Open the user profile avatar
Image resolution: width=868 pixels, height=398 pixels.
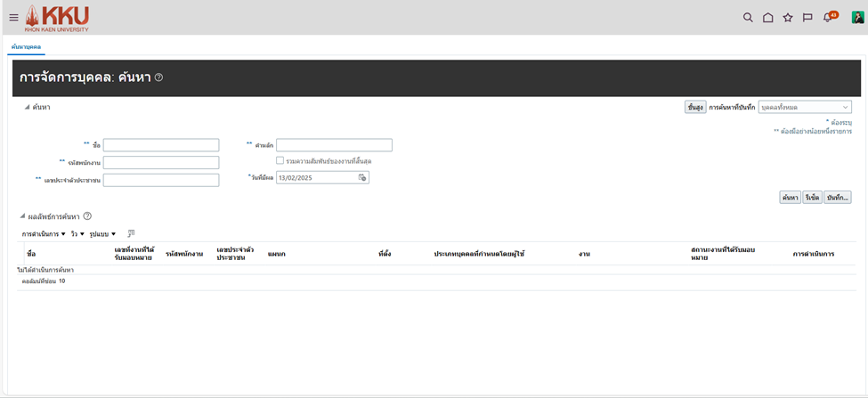tap(857, 17)
